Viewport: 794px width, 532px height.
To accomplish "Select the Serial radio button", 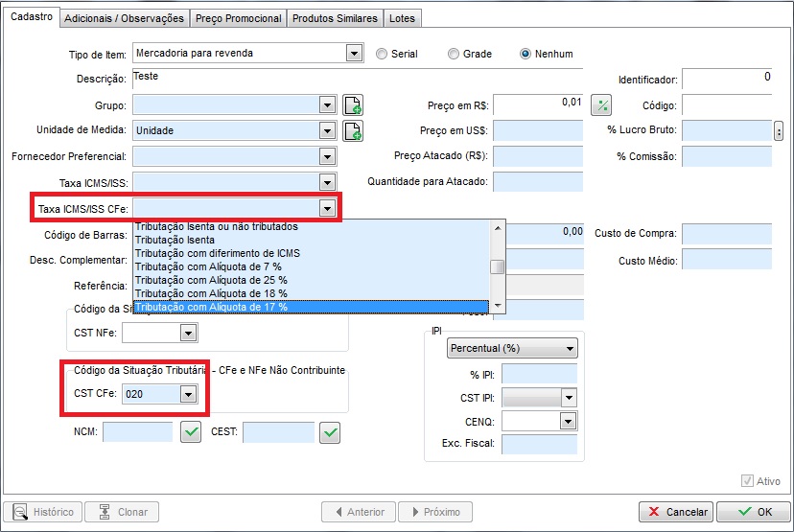I will 383,54.
